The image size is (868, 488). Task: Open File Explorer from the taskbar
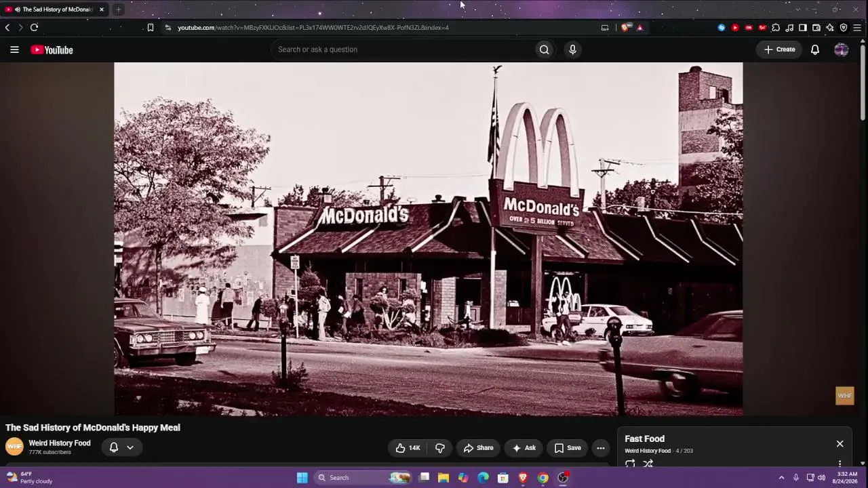(x=443, y=478)
